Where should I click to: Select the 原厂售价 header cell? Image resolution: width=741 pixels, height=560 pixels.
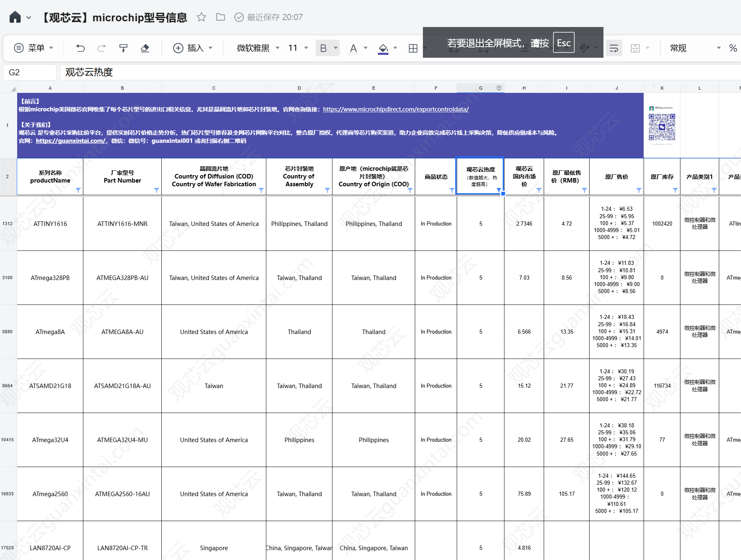coord(617,177)
